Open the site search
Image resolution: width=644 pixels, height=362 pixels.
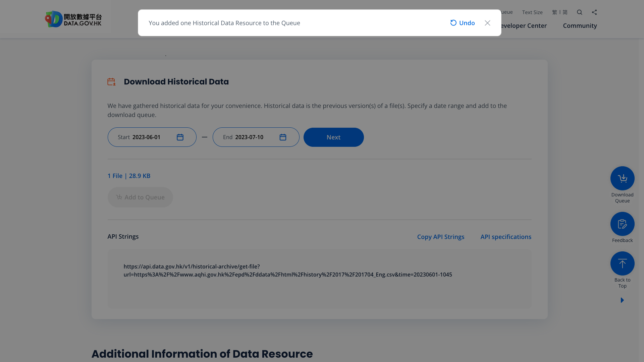(579, 12)
